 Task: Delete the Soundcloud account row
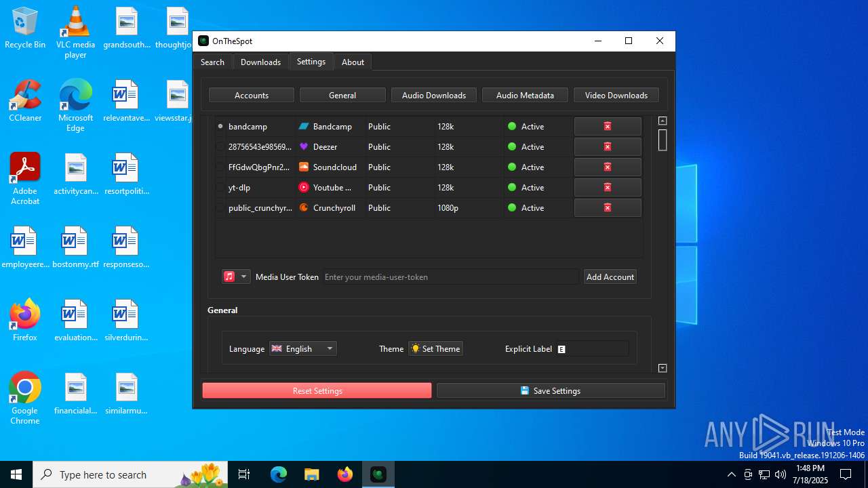[608, 167]
